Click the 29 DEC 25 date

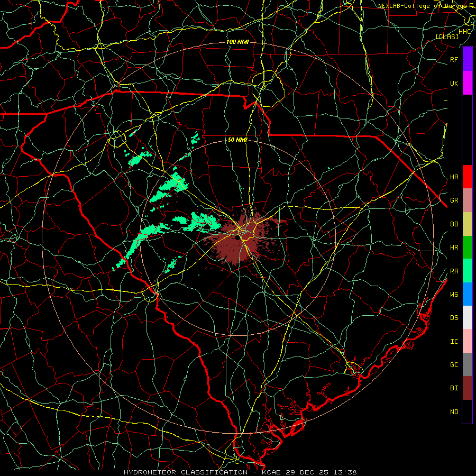tap(307, 472)
